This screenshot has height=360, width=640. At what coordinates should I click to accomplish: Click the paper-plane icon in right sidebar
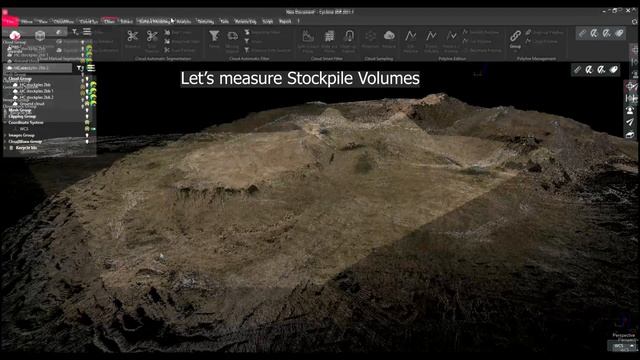[631, 122]
